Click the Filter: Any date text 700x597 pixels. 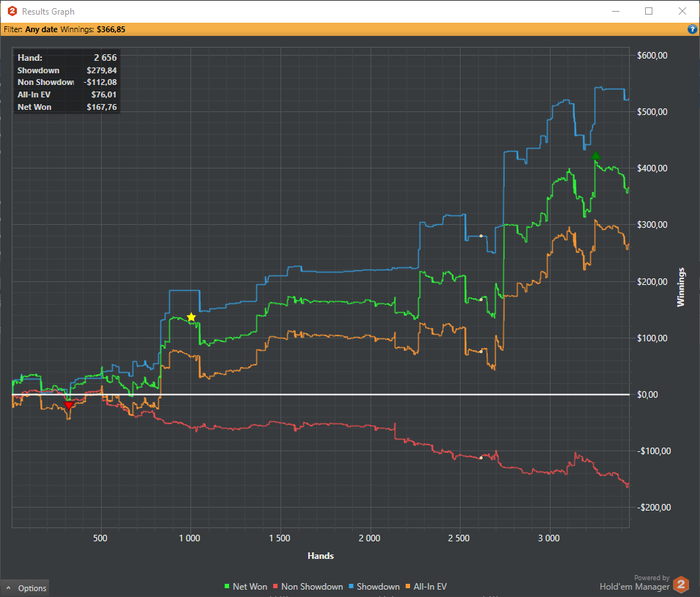(30, 29)
